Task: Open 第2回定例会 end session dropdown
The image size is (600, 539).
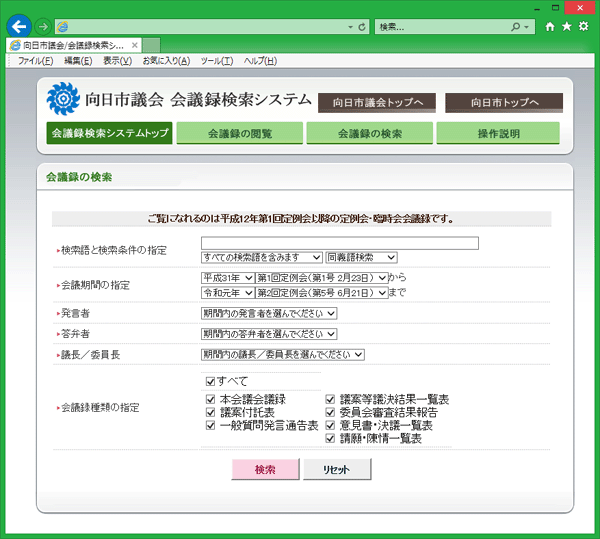Action: [321, 293]
